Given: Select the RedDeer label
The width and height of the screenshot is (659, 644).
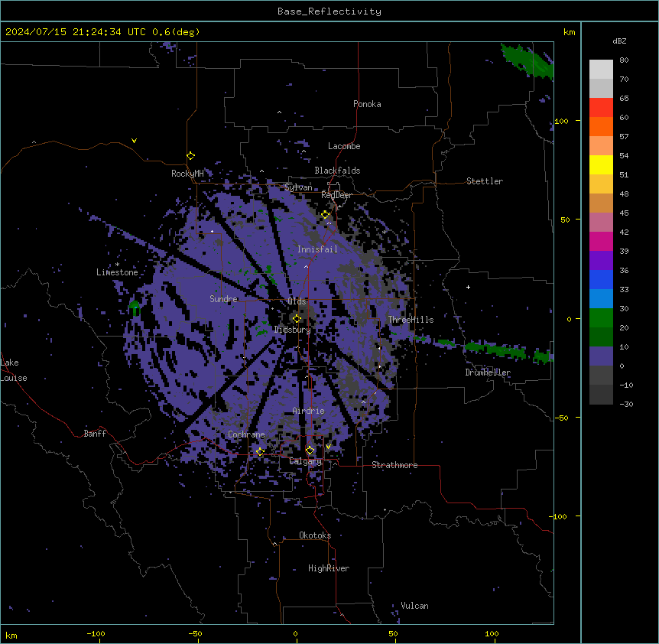Looking at the screenshot, I should coord(336,195).
